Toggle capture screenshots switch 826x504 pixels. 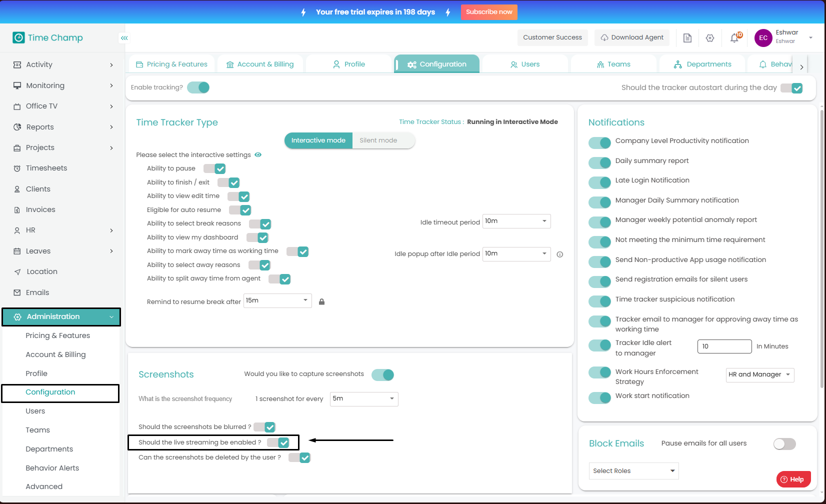click(x=383, y=374)
